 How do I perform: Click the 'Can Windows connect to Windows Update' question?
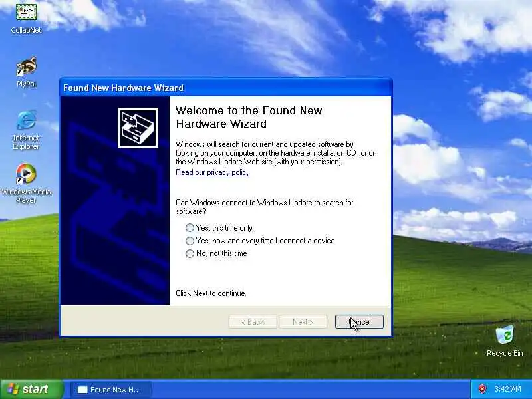[x=264, y=207]
